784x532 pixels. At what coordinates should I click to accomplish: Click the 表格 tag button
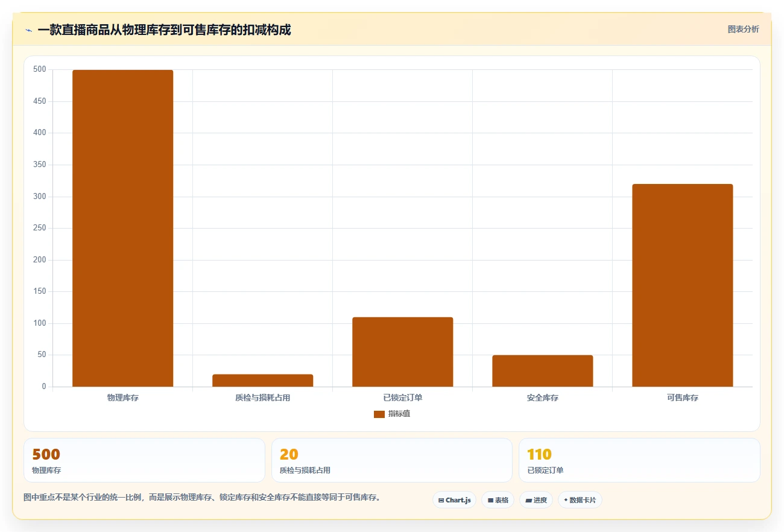498,500
